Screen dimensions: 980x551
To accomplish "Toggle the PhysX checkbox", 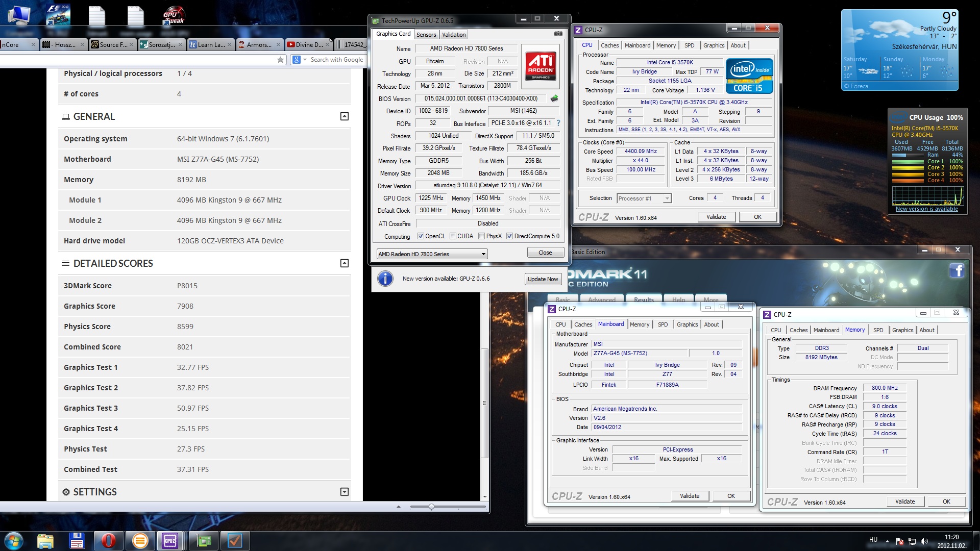I will point(481,236).
